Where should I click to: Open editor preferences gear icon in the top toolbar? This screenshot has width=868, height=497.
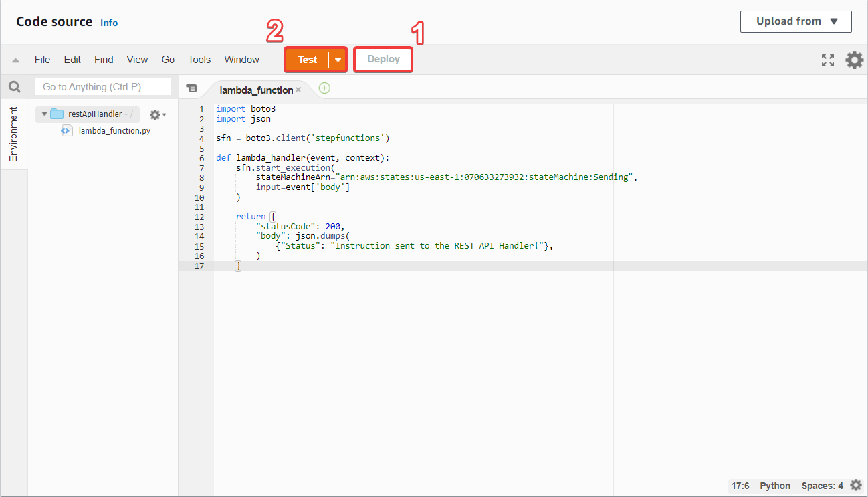tap(855, 60)
